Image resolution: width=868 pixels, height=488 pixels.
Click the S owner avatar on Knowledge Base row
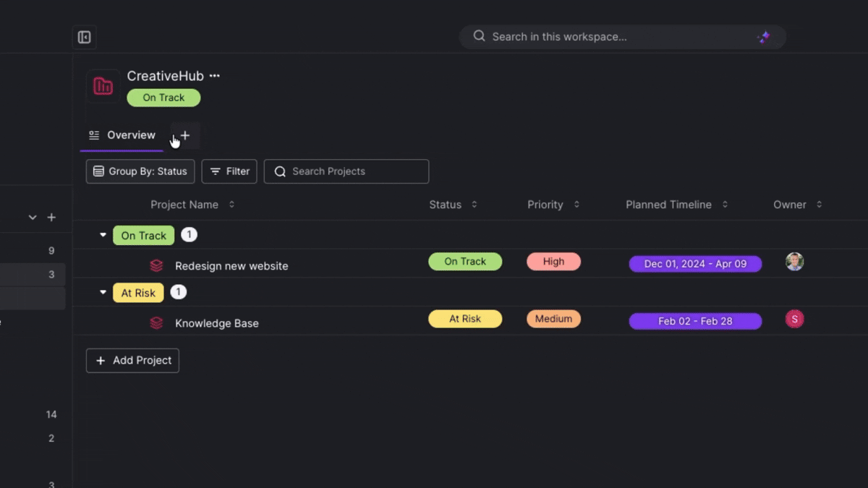(x=794, y=319)
